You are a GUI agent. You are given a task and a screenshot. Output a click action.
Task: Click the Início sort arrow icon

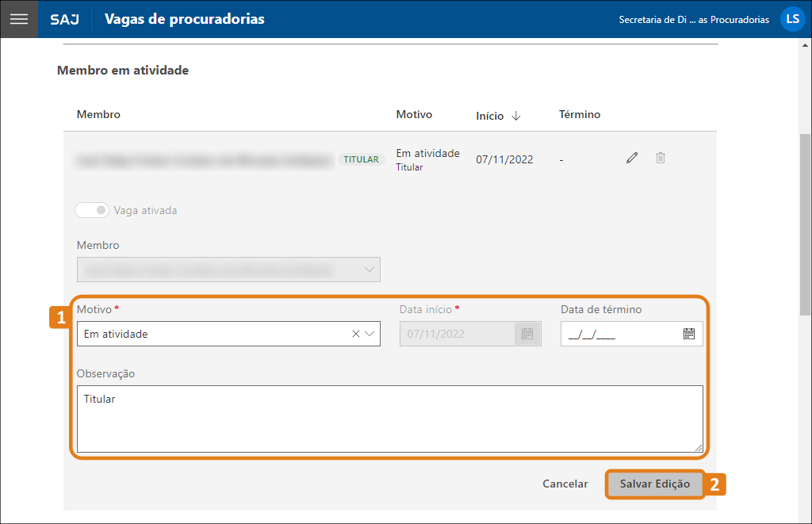pos(516,116)
